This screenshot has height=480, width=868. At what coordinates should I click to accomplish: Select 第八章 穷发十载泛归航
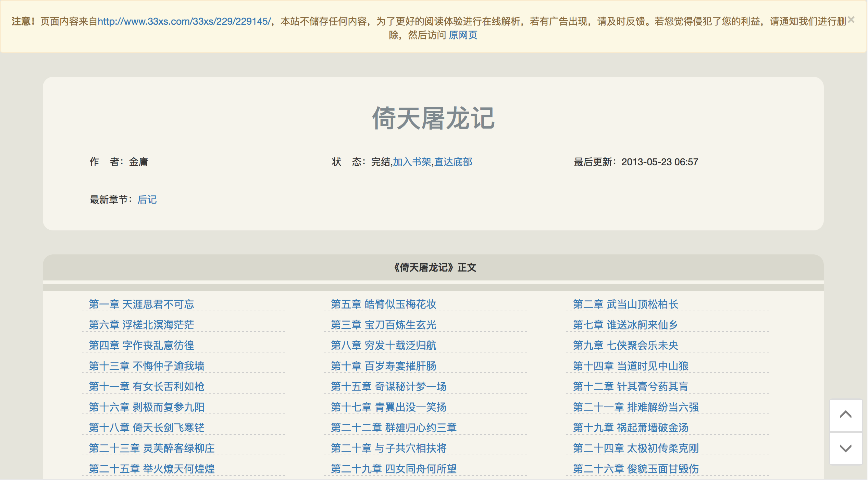(x=383, y=345)
